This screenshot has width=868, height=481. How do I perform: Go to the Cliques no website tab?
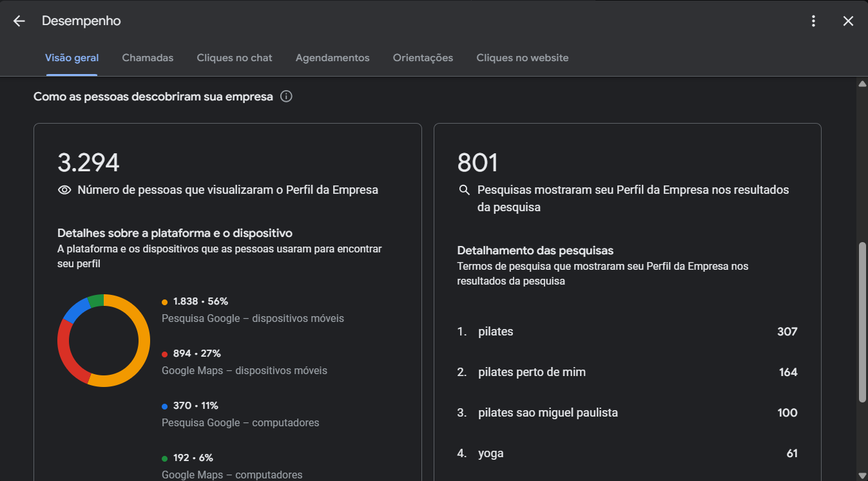pos(523,58)
